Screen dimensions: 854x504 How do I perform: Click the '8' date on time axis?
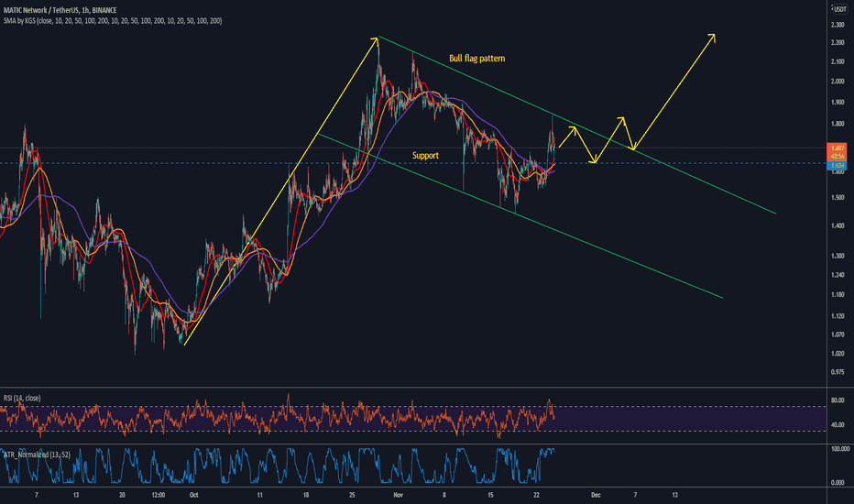[443, 495]
